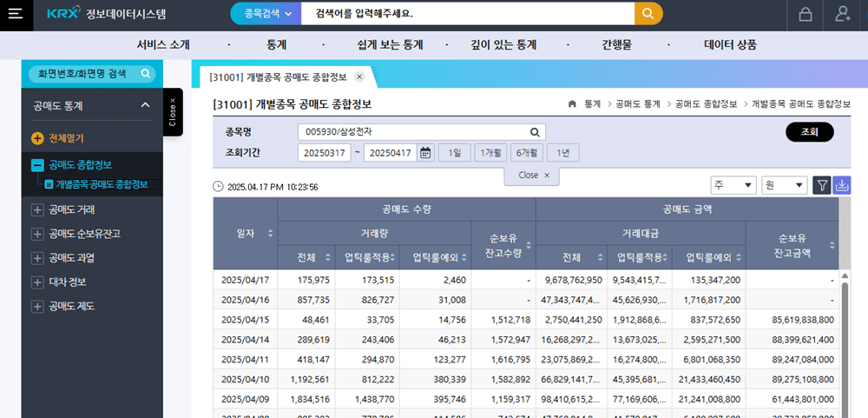
Task: Click the 조회 search button
Action: [x=809, y=132]
